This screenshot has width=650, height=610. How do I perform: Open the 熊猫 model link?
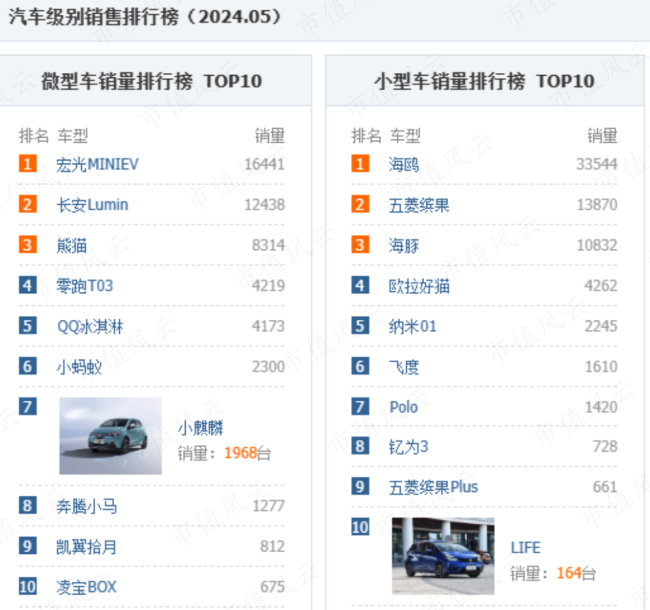tap(72, 245)
